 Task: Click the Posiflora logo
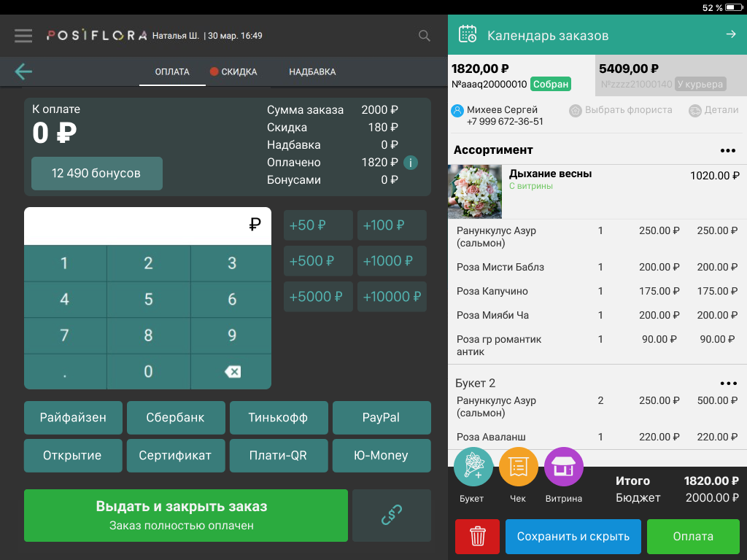pos(97,35)
